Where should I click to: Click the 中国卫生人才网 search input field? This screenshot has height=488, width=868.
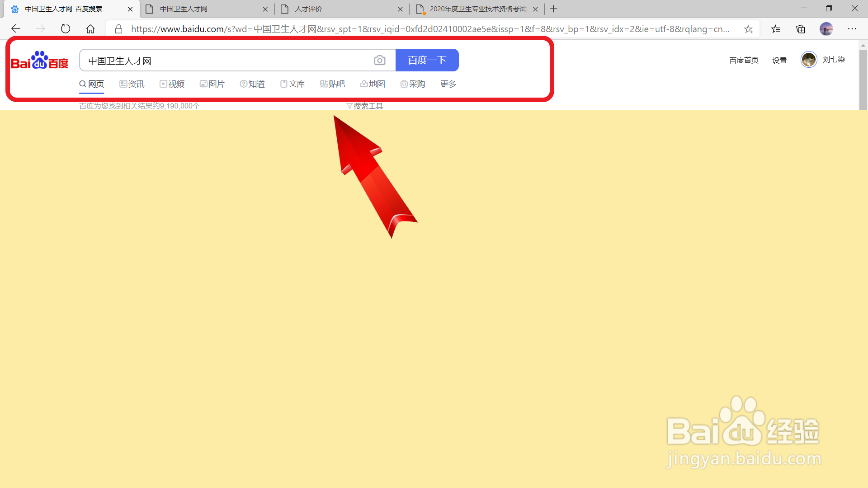point(226,61)
